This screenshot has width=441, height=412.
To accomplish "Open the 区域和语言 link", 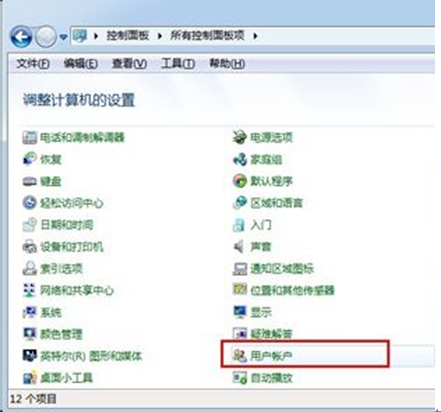I will click(276, 203).
